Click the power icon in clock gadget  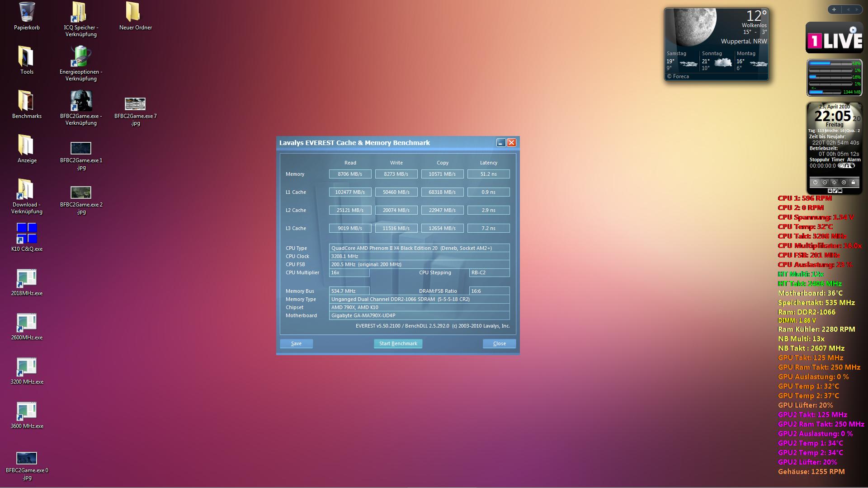(x=815, y=183)
